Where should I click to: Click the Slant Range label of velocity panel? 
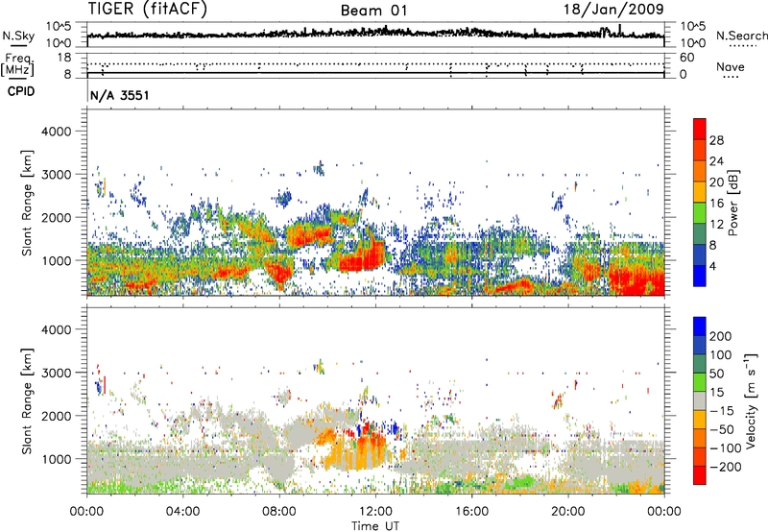pyautogui.click(x=27, y=401)
